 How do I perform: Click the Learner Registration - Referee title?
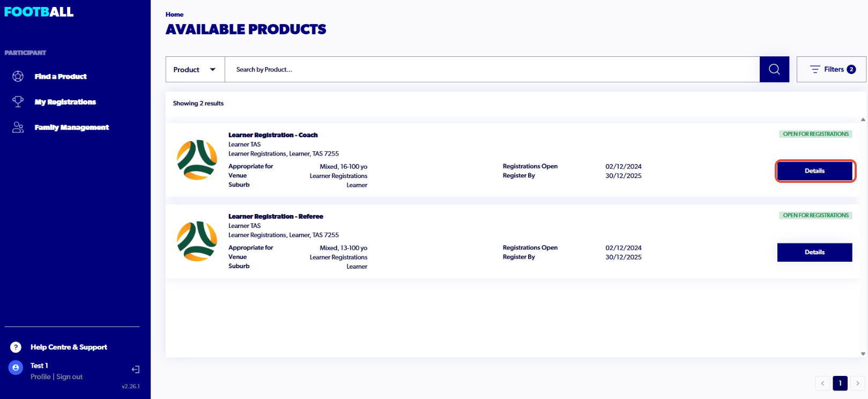point(276,217)
